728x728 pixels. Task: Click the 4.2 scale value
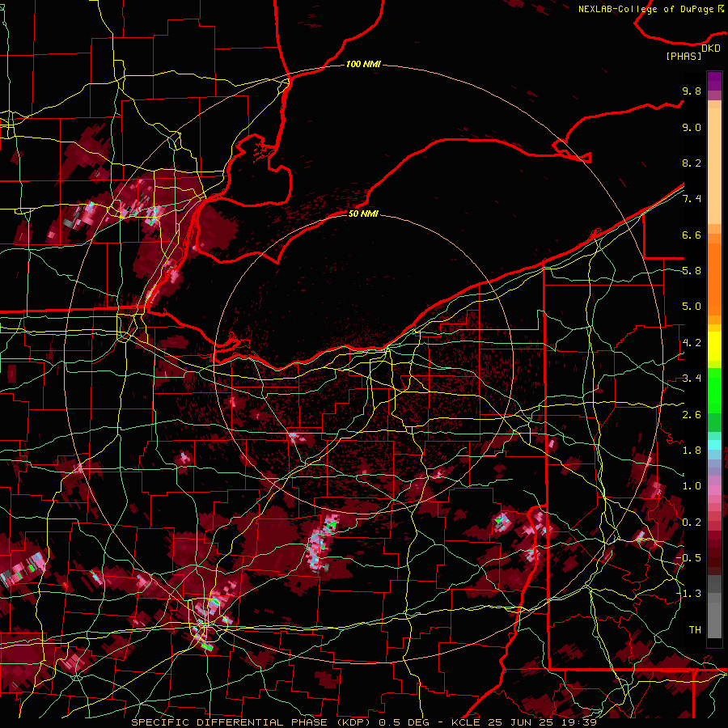click(692, 343)
